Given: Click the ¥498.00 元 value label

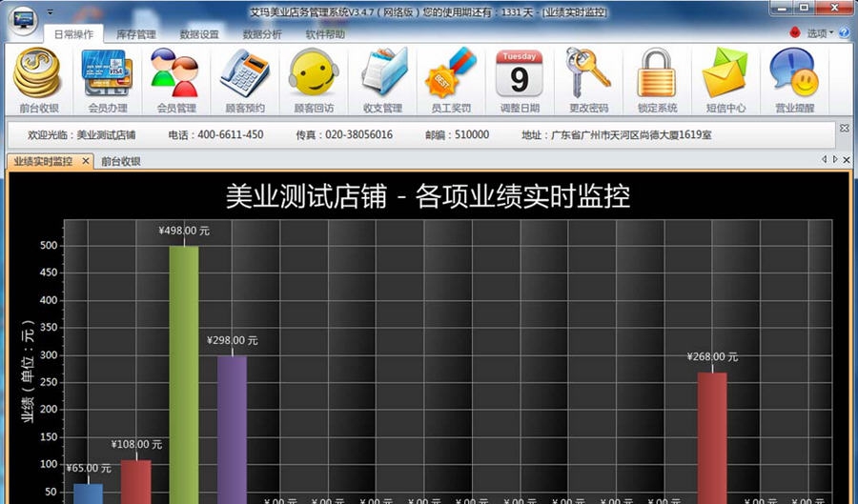Looking at the screenshot, I should point(184,231).
